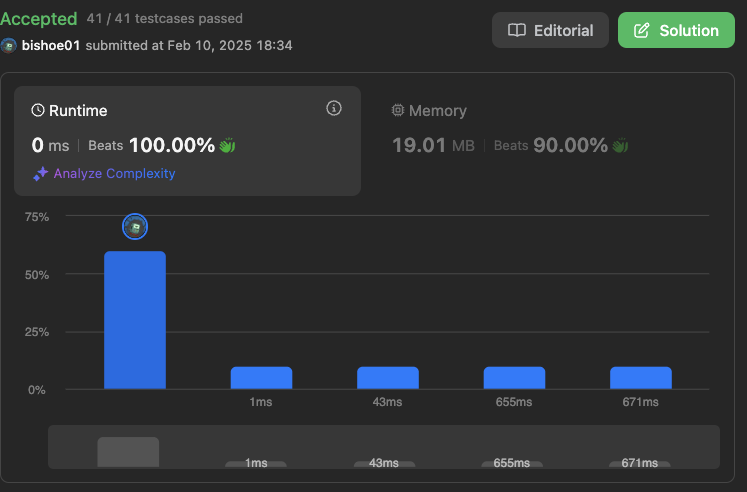Click the green Solution button
747x492 pixels.
click(x=676, y=30)
